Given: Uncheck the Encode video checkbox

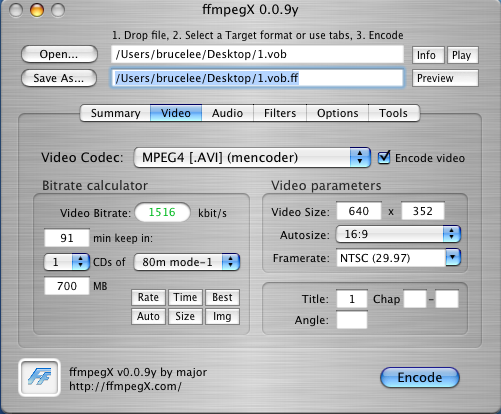Looking at the screenshot, I should 384,157.
